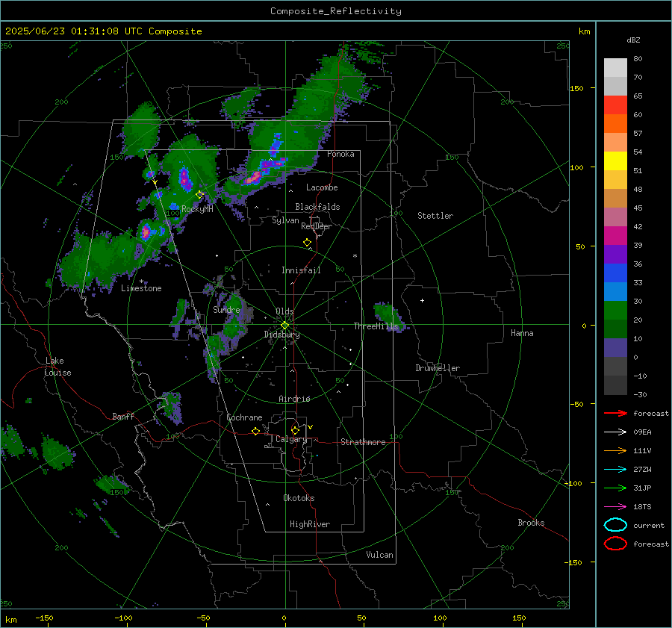672x628 pixels.
Task: Click the Calgary city label
Action: tap(291, 439)
